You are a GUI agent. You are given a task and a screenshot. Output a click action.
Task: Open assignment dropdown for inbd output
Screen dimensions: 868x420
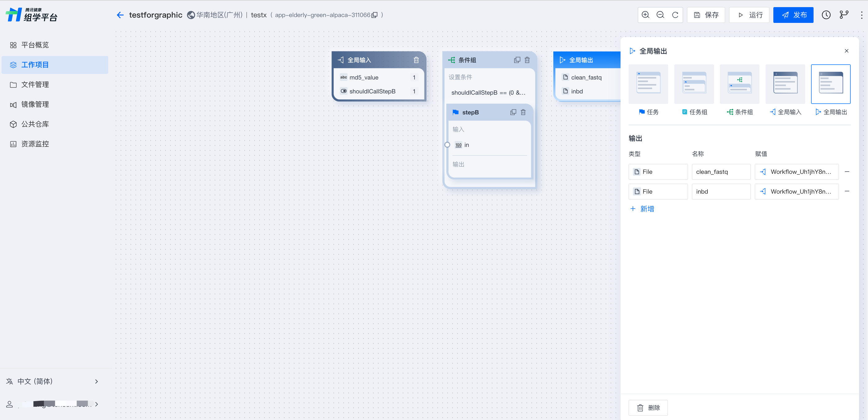click(x=797, y=192)
